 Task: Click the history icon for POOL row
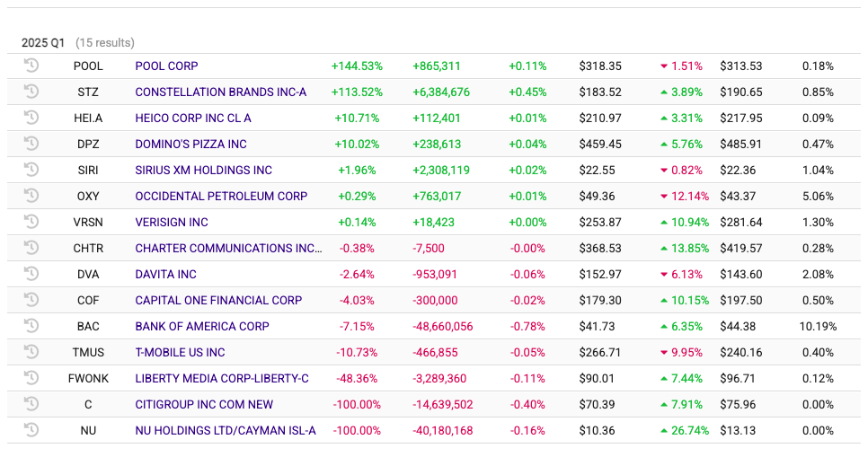[31, 66]
